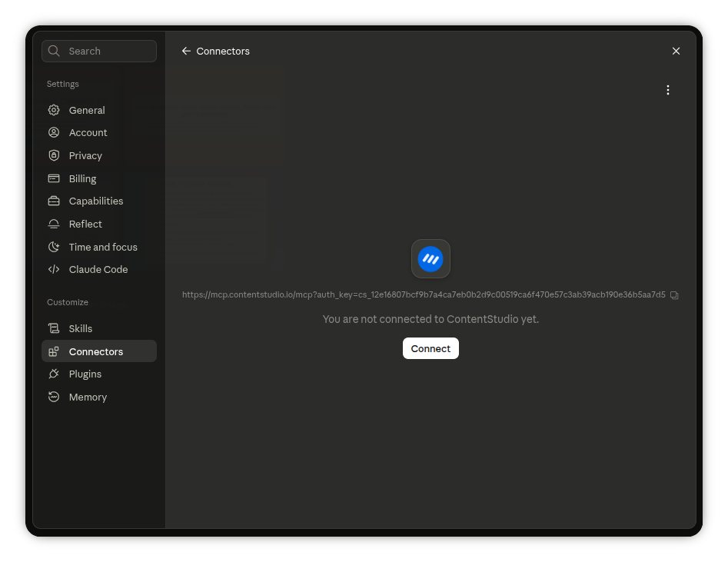728x562 pixels.
Task: Open Billing settings
Action: pyautogui.click(x=99, y=178)
